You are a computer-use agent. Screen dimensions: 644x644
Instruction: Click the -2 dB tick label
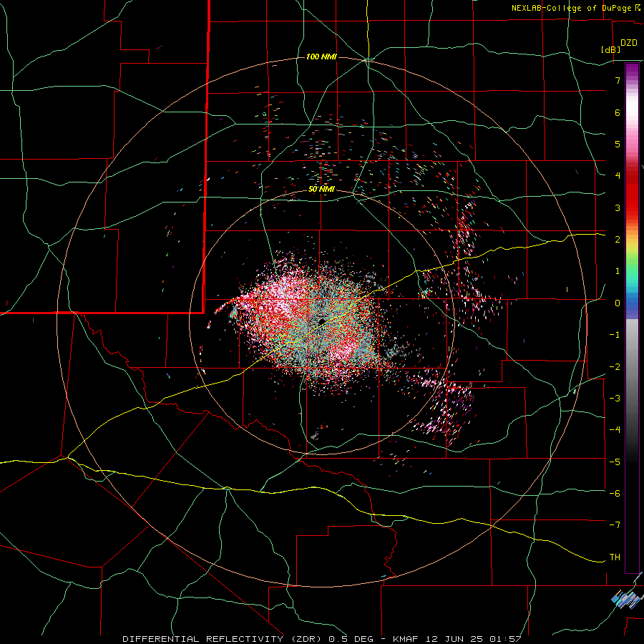tap(615, 367)
